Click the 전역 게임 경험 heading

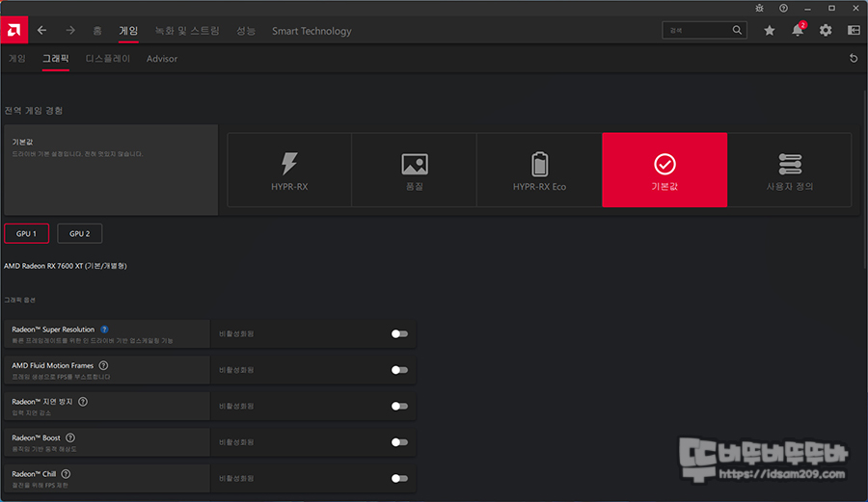tap(34, 111)
